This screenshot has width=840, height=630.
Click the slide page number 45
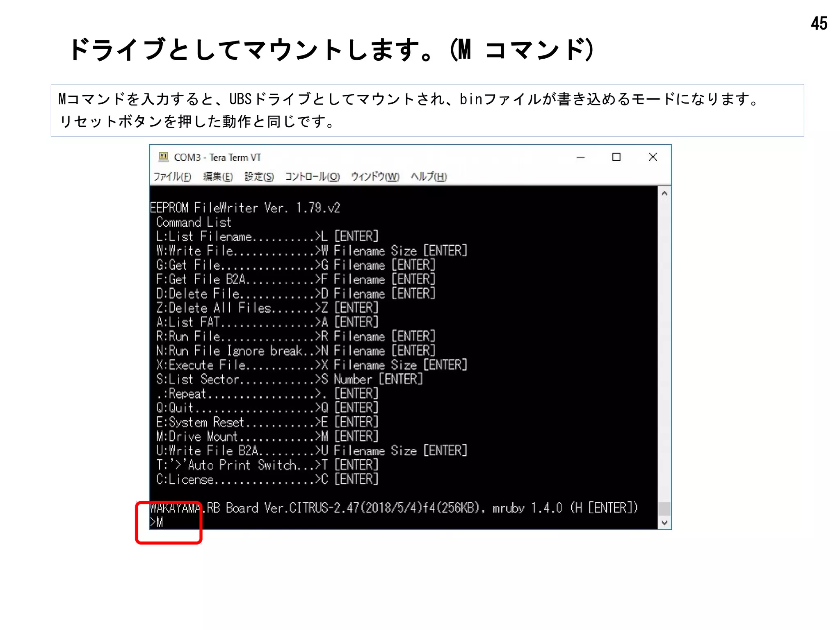[819, 23]
